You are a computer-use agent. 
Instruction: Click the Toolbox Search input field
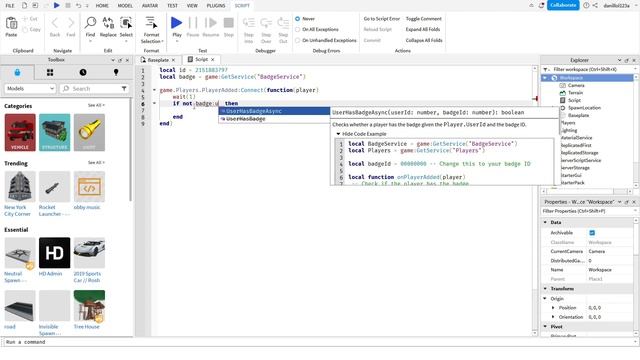click(95, 89)
